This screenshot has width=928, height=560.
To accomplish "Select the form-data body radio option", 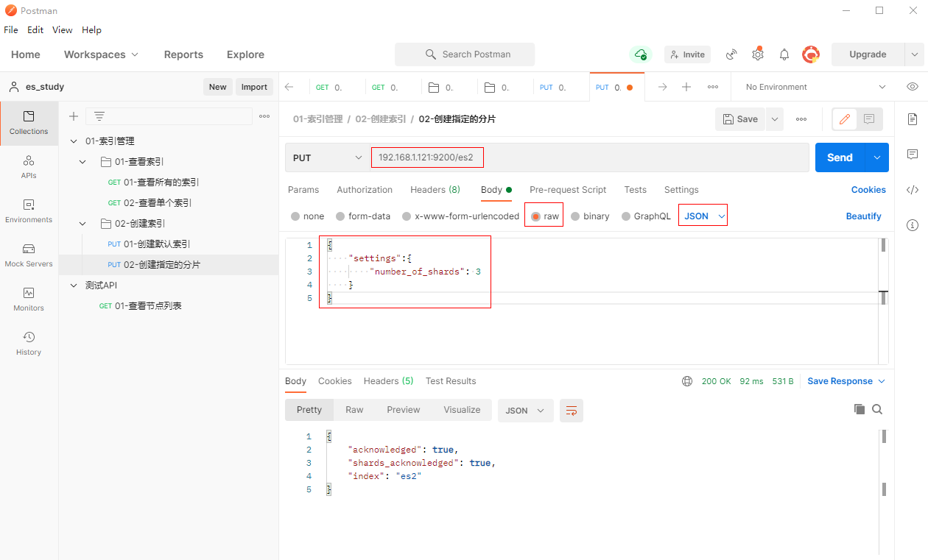I will 340,216.
